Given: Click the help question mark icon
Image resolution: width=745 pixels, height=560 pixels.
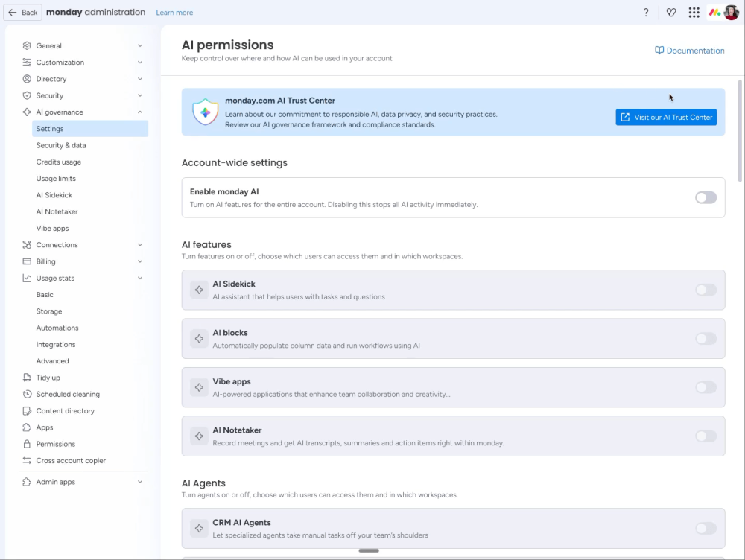Looking at the screenshot, I should [646, 13].
